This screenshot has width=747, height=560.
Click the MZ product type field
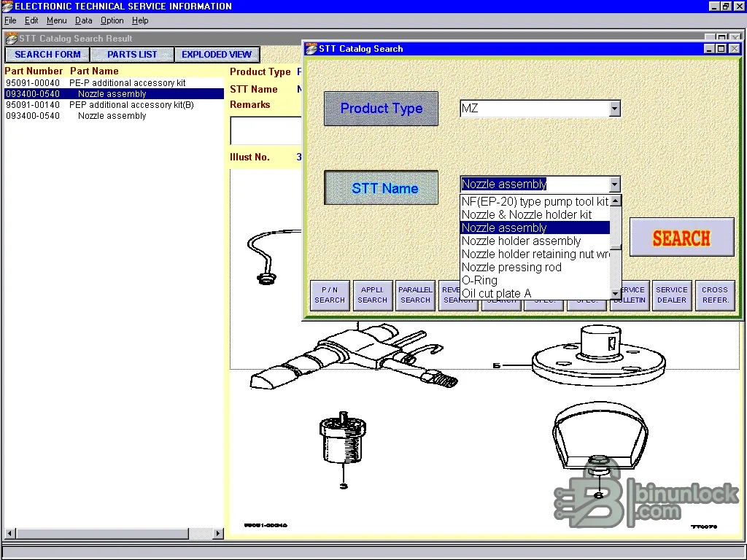535,109
